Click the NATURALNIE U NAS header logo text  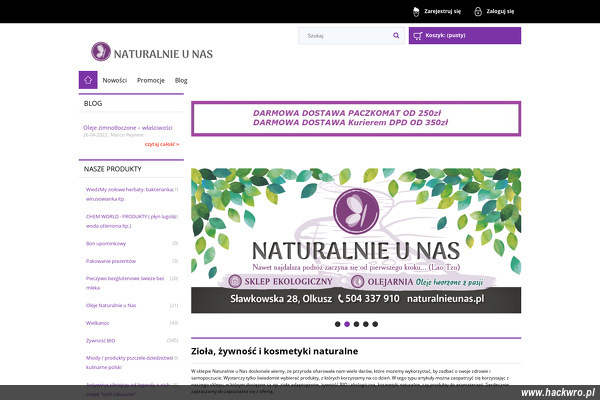tap(163, 54)
